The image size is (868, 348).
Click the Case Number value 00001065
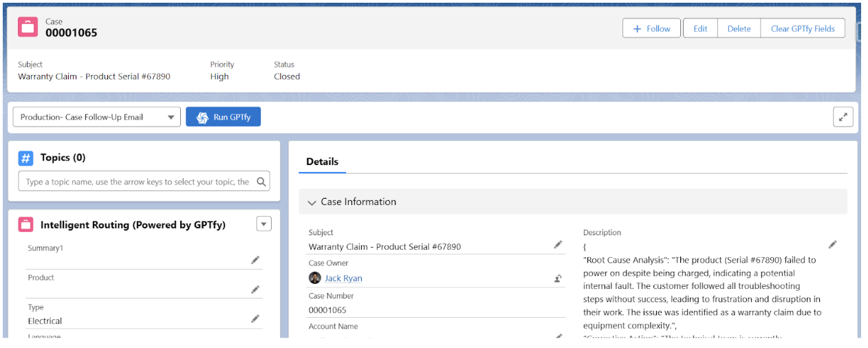pyautogui.click(x=327, y=310)
